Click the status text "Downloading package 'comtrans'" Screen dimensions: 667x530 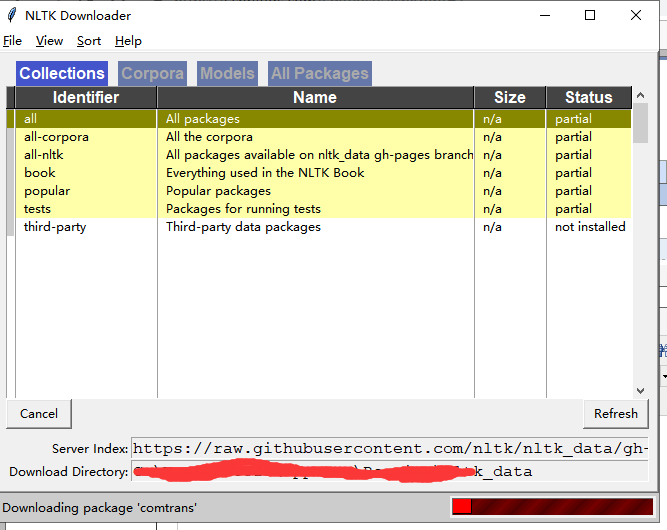click(100, 508)
